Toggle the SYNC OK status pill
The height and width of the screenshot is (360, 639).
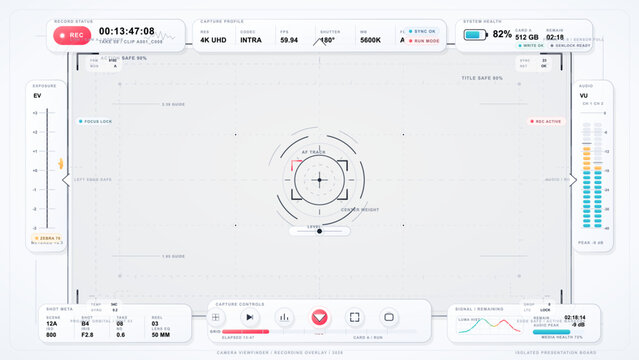[x=422, y=31]
